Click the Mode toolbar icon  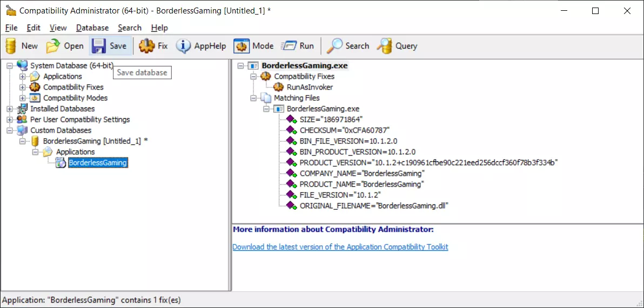242,46
